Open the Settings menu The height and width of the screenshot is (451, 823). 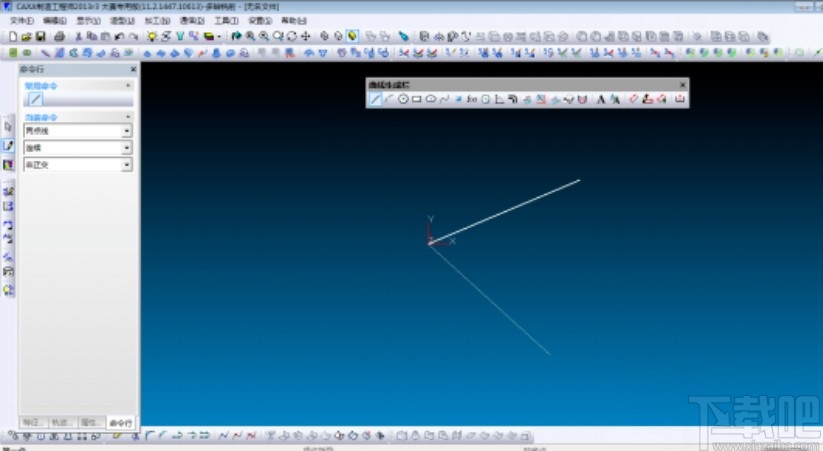[x=260, y=20]
